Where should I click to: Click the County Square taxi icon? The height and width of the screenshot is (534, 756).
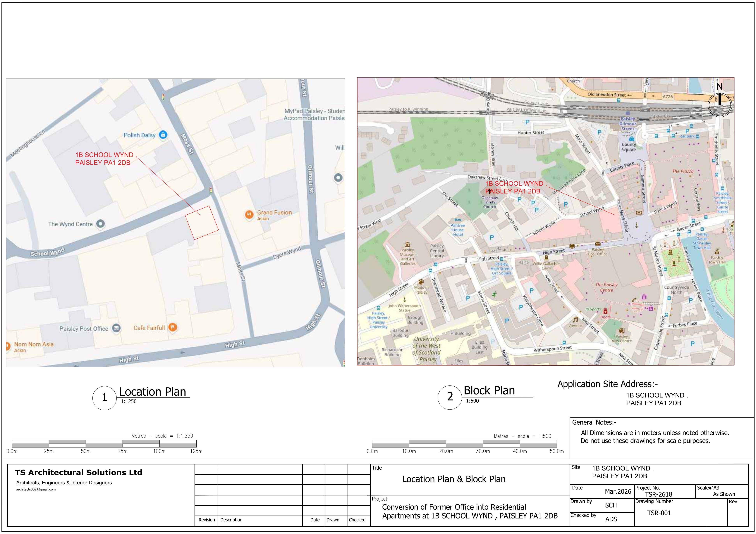point(631,139)
